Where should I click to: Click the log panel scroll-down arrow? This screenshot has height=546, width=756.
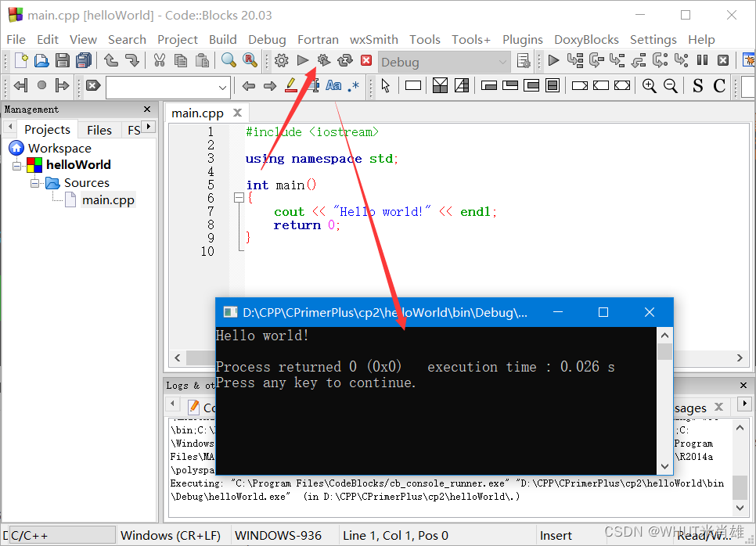(740, 507)
